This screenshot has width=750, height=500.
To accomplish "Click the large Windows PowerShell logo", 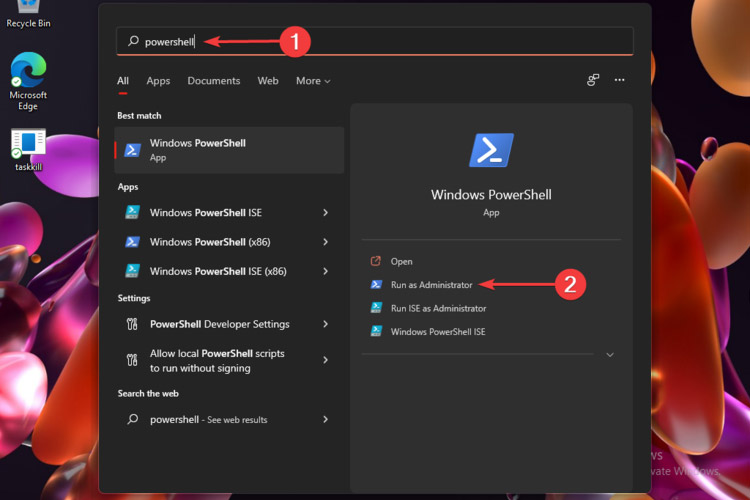I will 490,150.
